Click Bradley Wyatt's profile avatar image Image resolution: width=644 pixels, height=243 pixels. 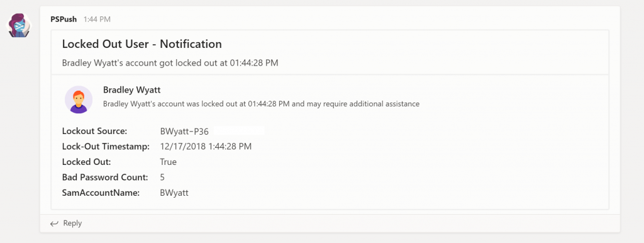(x=79, y=99)
